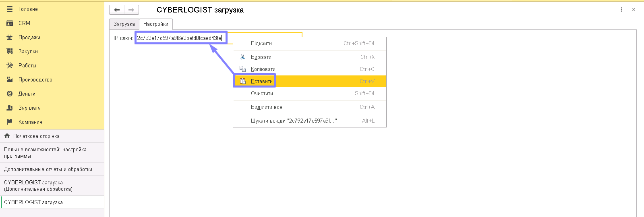Open Дополнительные отчеты и обработки window
The image size is (644, 217).
(x=52, y=169)
